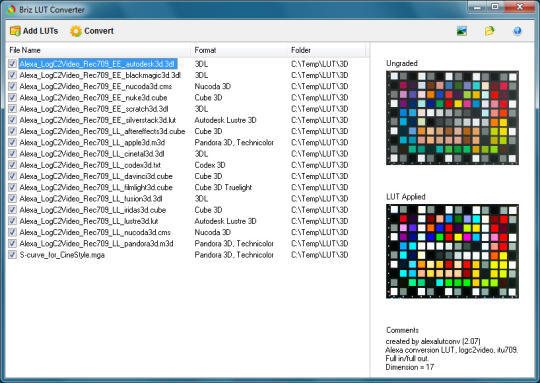Viewport: 540px width, 383px height.
Task: Click the LUT Applied color chart preview
Action: 452,251
